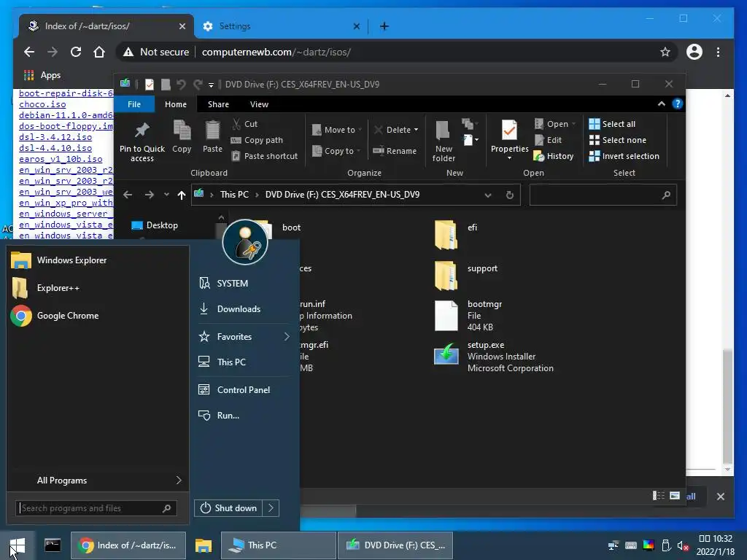Click the Explorer refresh button
This screenshot has width=747, height=560.
pos(510,195)
